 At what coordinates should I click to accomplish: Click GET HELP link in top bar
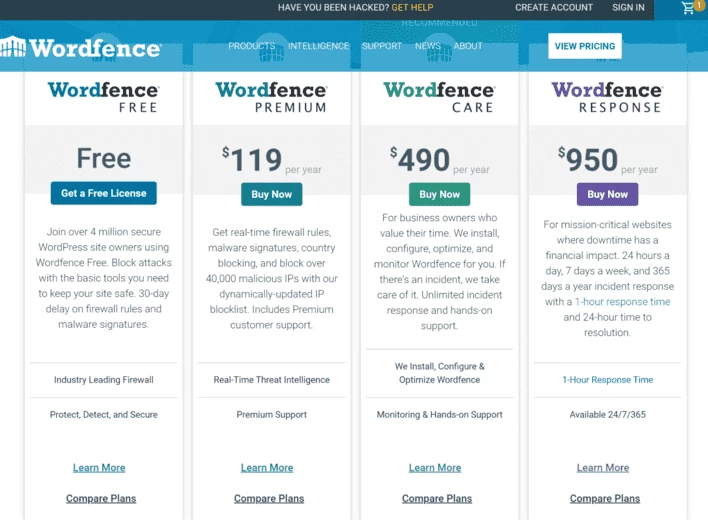(412, 8)
